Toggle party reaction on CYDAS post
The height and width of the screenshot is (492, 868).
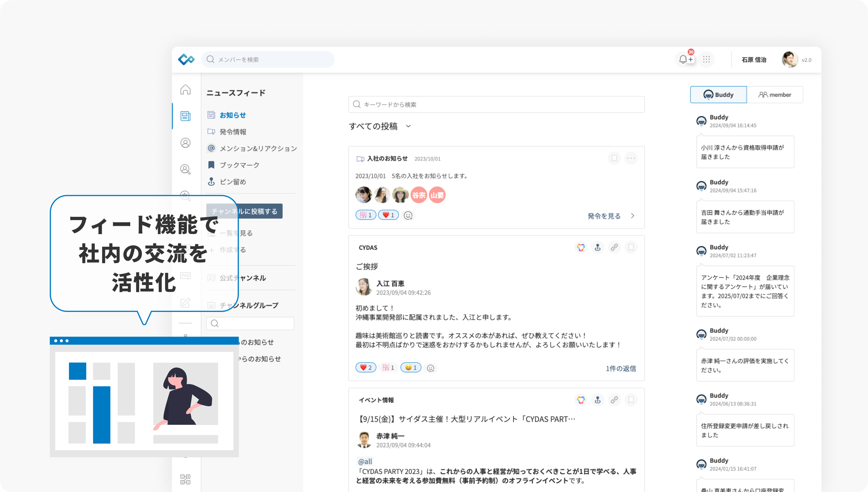point(388,367)
